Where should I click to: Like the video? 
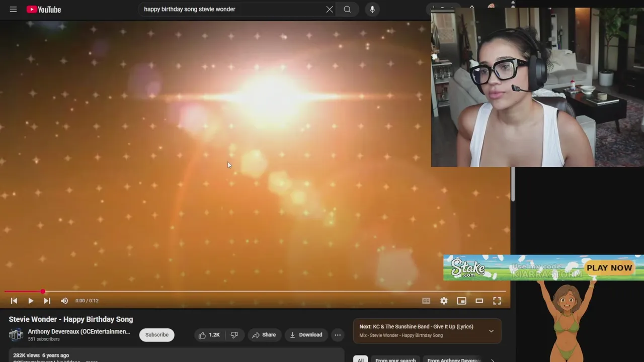[x=209, y=335]
